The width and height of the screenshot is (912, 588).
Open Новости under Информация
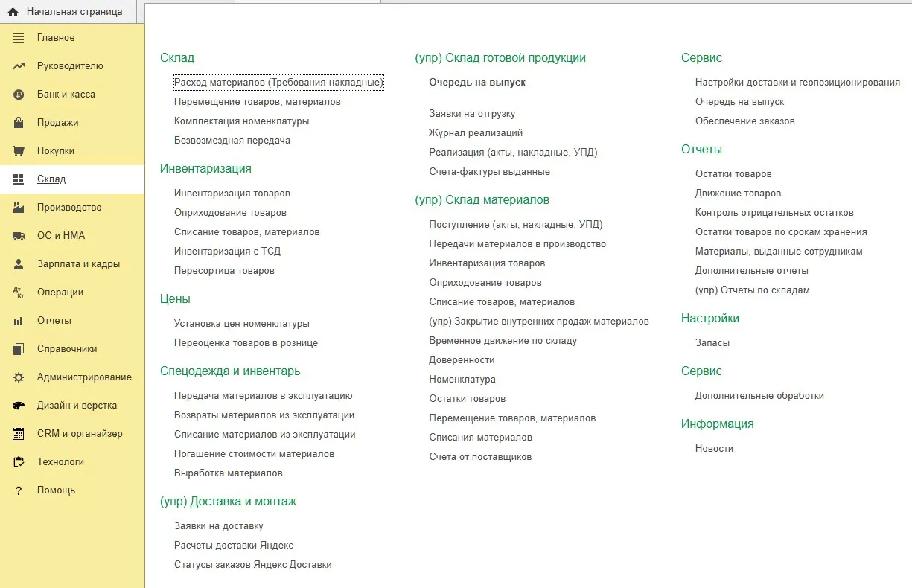coord(715,449)
